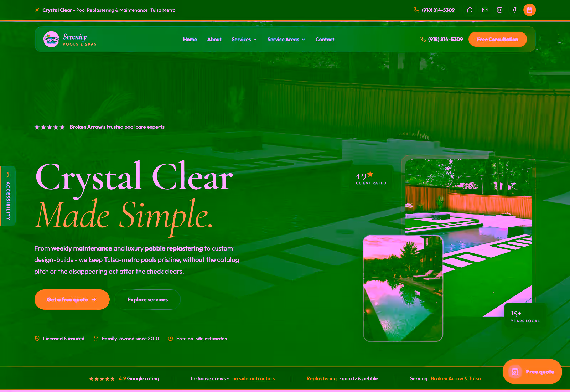The image size is (570, 392).
Task: Click 'Replastering' in the bottom ticker
Action: [x=321, y=378]
